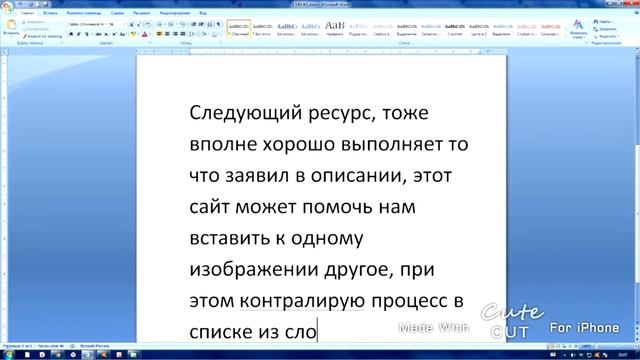Align the paragraph text to the right

(x=175, y=34)
